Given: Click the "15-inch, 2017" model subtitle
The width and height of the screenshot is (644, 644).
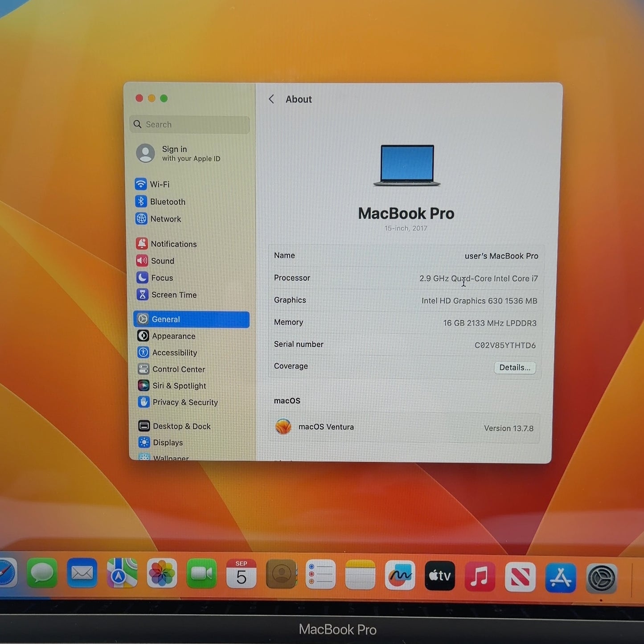Looking at the screenshot, I should pyautogui.click(x=406, y=228).
